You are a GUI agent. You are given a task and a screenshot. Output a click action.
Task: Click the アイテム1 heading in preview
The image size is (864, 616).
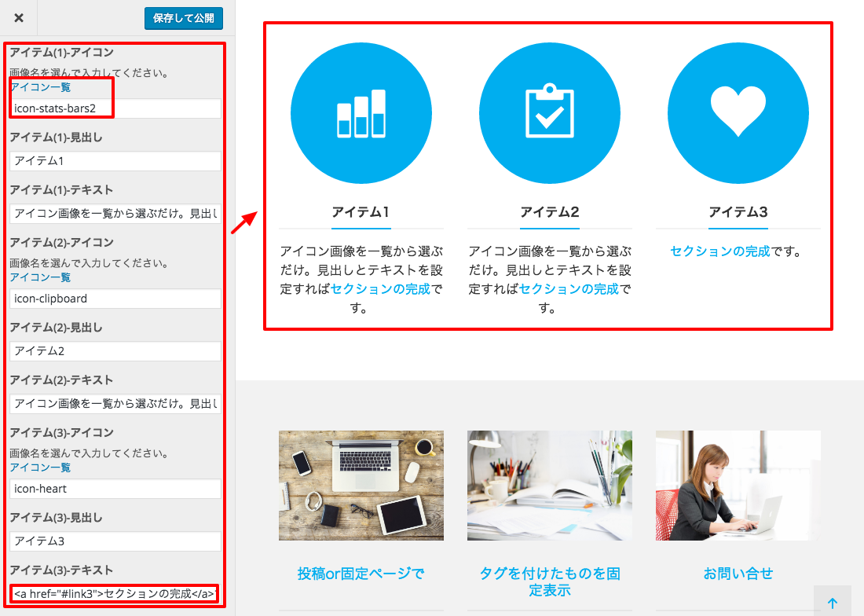pos(361,212)
